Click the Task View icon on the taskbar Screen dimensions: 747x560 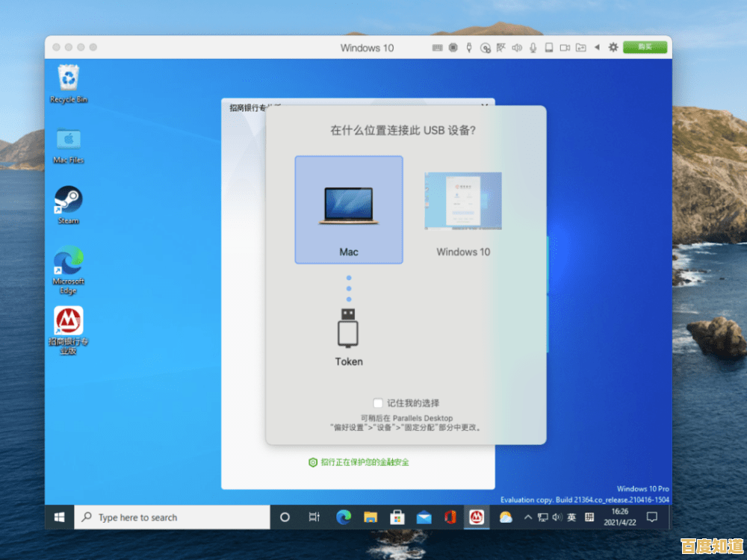[x=314, y=517]
